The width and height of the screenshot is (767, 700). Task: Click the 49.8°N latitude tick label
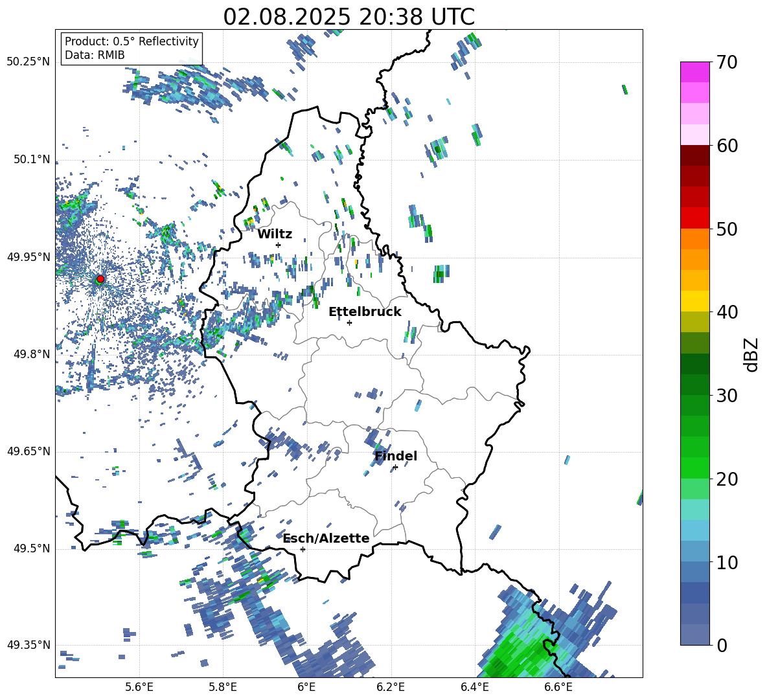(x=32, y=354)
